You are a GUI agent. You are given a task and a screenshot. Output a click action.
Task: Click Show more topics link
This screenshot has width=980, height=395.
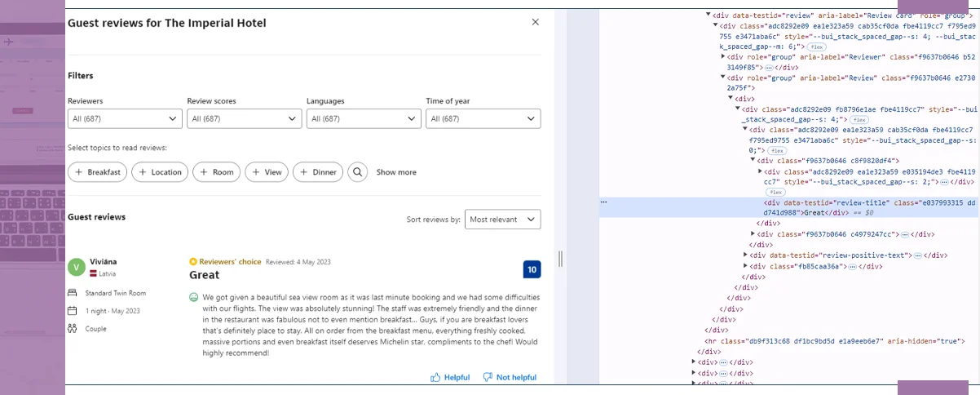396,172
